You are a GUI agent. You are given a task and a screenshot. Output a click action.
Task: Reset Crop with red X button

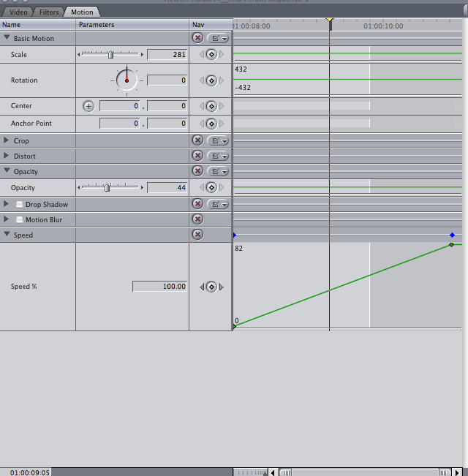coord(197,140)
